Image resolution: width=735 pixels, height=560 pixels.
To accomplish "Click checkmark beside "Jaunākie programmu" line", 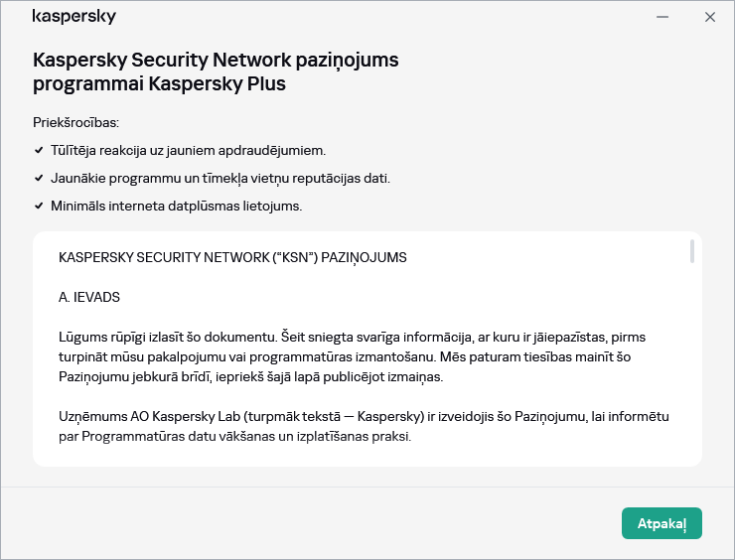I will pyautogui.click(x=38, y=179).
